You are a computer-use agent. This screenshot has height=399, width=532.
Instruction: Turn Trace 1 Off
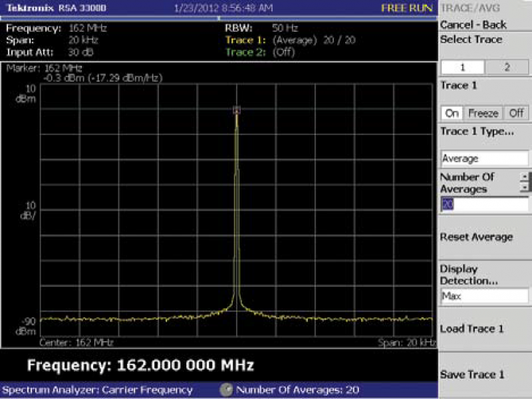click(516, 113)
